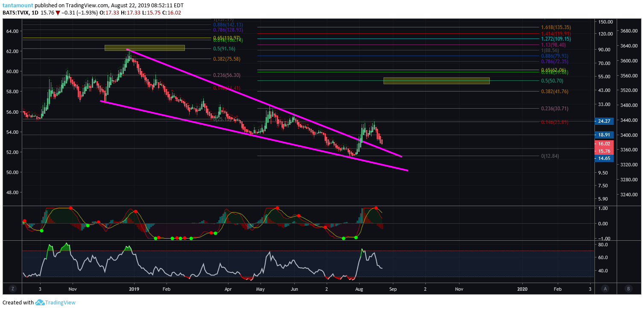Click the 1.272(109.15) Fibonacci label
Viewport: 644px width, 310px height.
click(556, 39)
